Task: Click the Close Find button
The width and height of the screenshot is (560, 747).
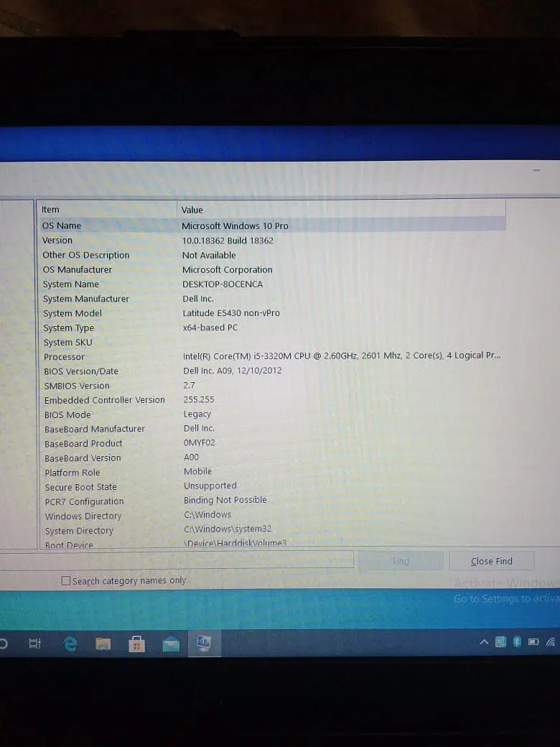Action: [x=492, y=561]
